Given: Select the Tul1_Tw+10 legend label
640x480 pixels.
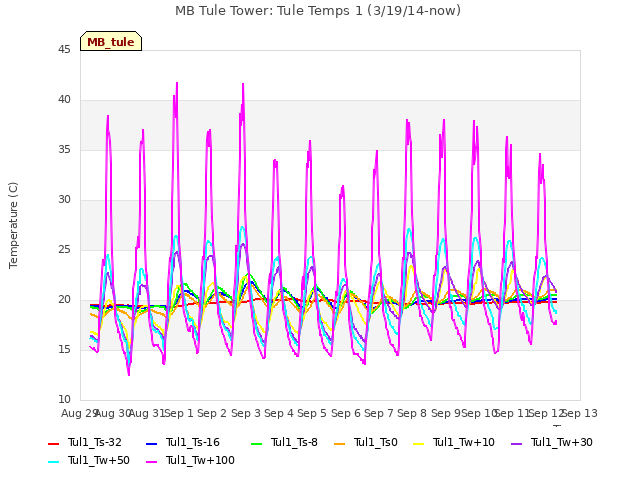Looking at the screenshot, I should [464, 442].
